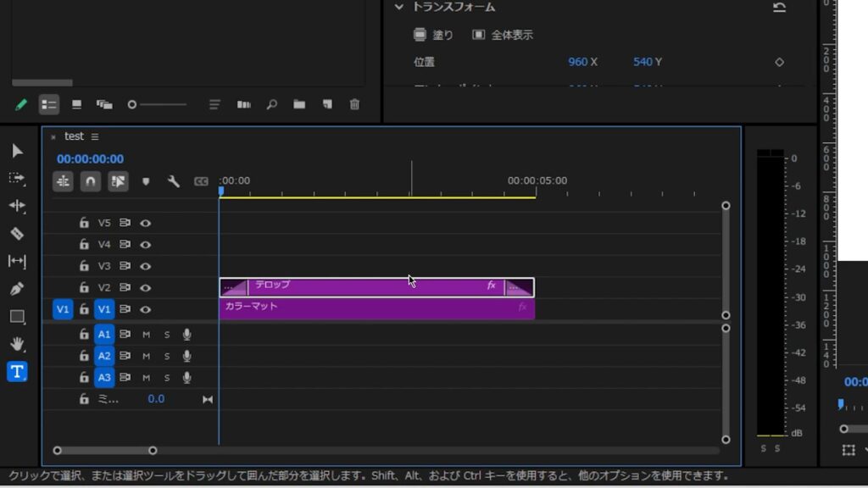The image size is (868, 488).
Task: Click the green pencil writable icon
Action: (21, 104)
